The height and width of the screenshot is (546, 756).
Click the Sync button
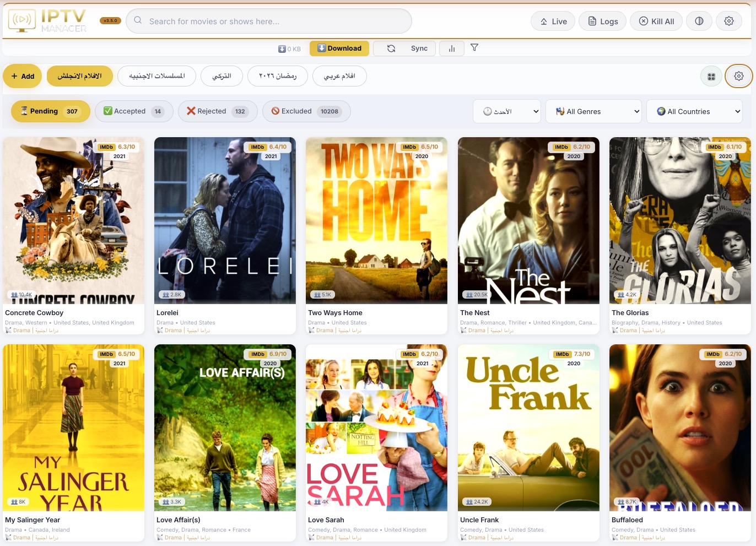click(404, 48)
